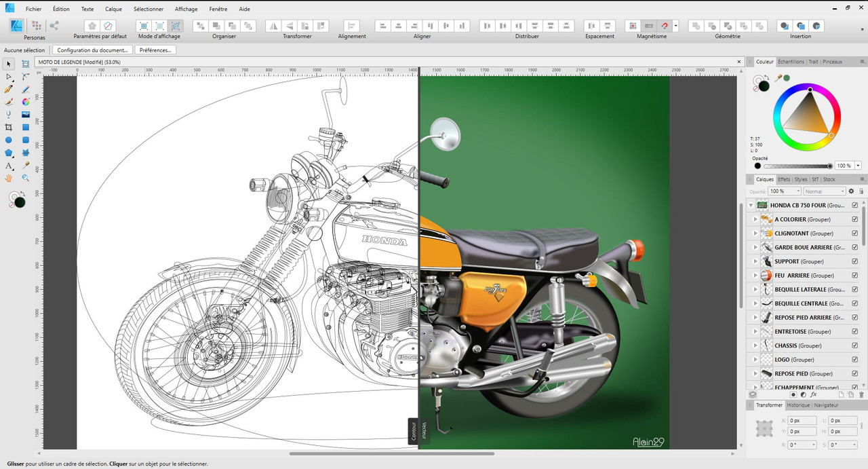Select the Corner tool
Image resolution: width=868 pixels, height=469 pixels.
point(26,77)
